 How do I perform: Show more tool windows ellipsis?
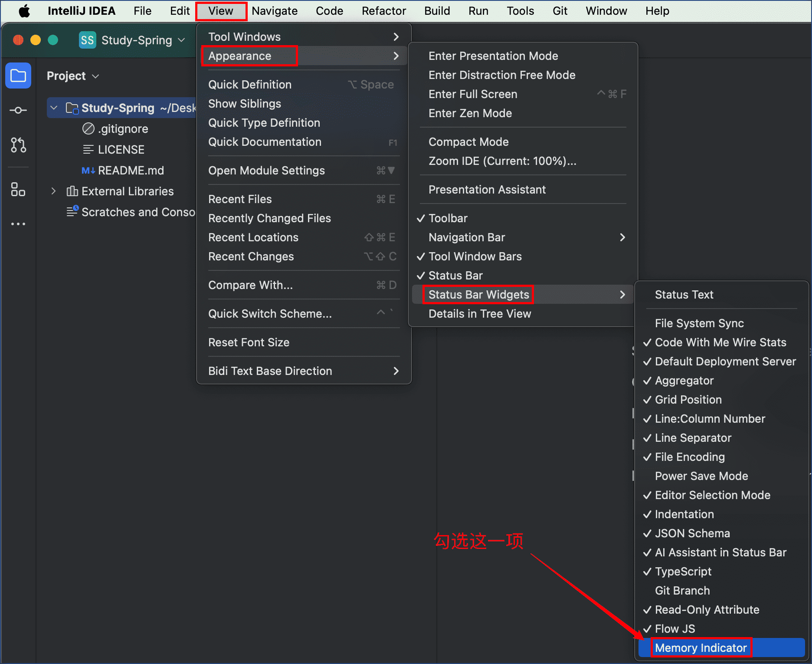(18, 224)
